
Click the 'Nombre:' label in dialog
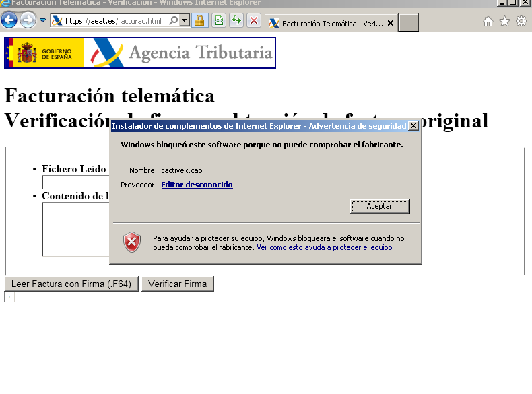[143, 170]
